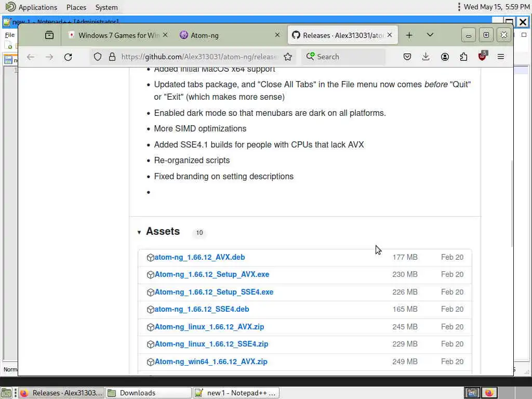Open the Pocket save icon
Viewport: 532px width, 399px height.
pyautogui.click(x=407, y=57)
